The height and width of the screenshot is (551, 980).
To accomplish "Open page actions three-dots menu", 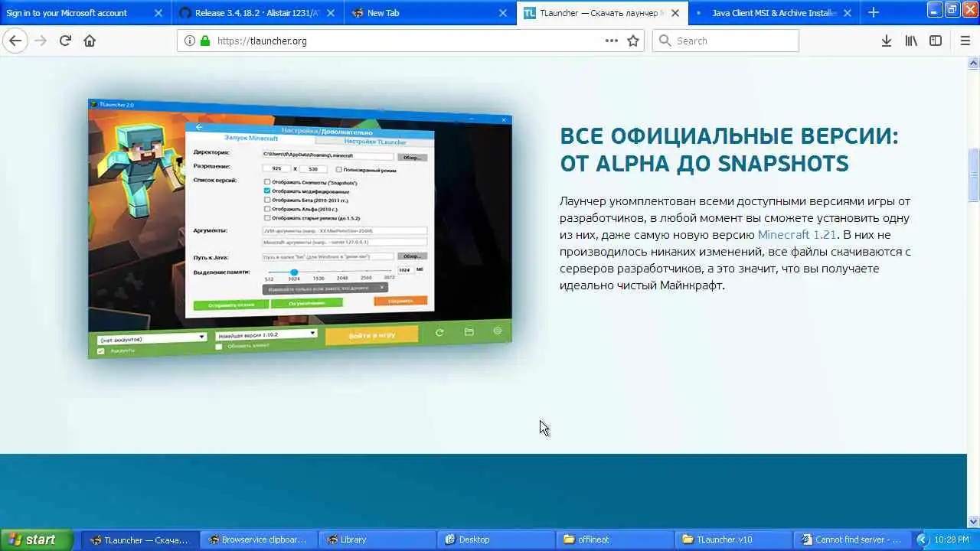I will (x=611, y=41).
